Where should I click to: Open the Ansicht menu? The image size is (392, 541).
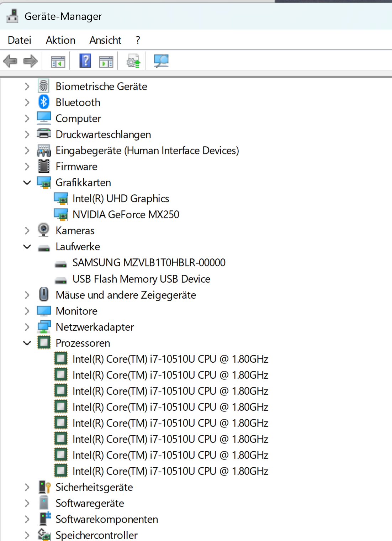(x=105, y=40)
